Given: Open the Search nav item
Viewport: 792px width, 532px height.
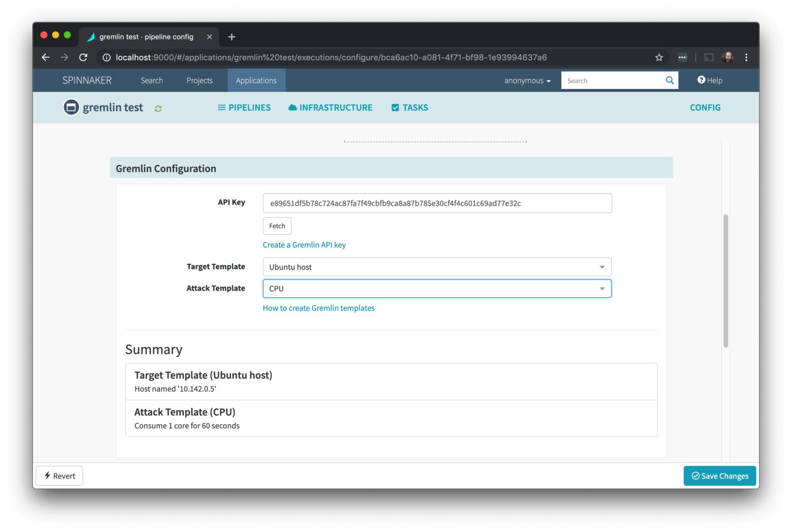Looking at the screenshot, I should pos(152,80).
